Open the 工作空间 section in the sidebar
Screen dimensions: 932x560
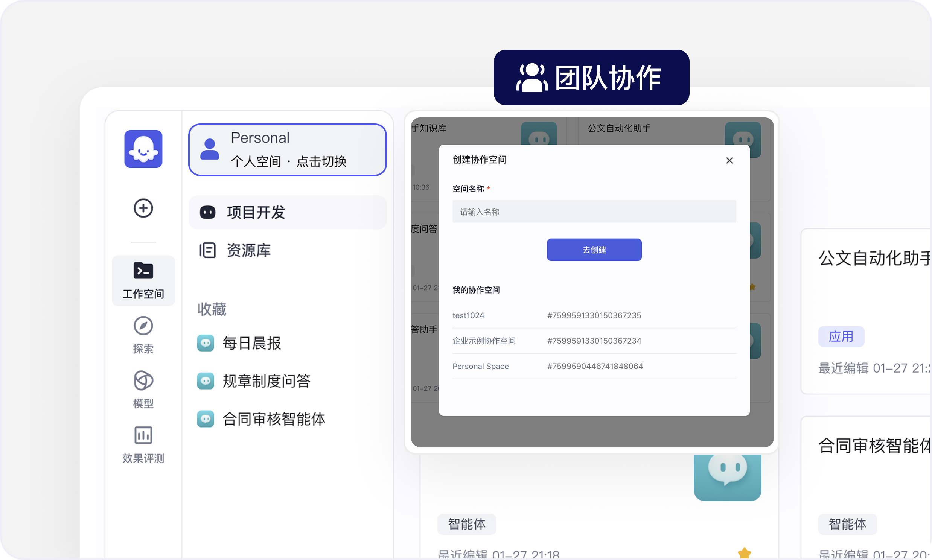pos(143,280)
